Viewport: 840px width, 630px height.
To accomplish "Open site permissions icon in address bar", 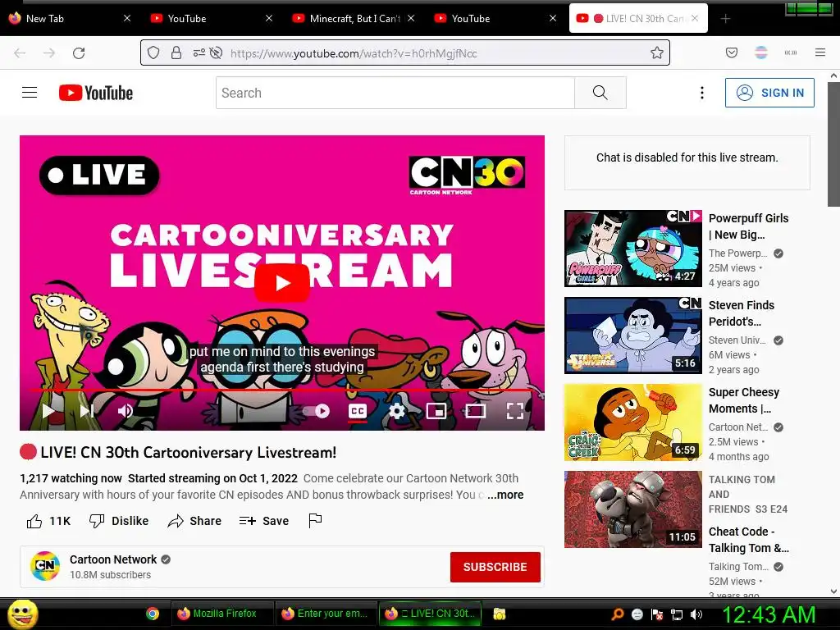I will coord(199,52).
